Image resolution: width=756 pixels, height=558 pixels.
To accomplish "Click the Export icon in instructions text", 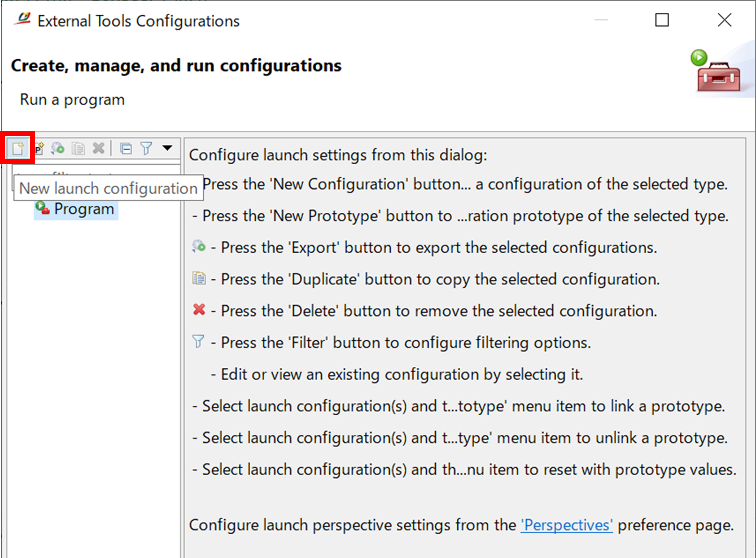I will pyautogui.click(x=199, y=247).
